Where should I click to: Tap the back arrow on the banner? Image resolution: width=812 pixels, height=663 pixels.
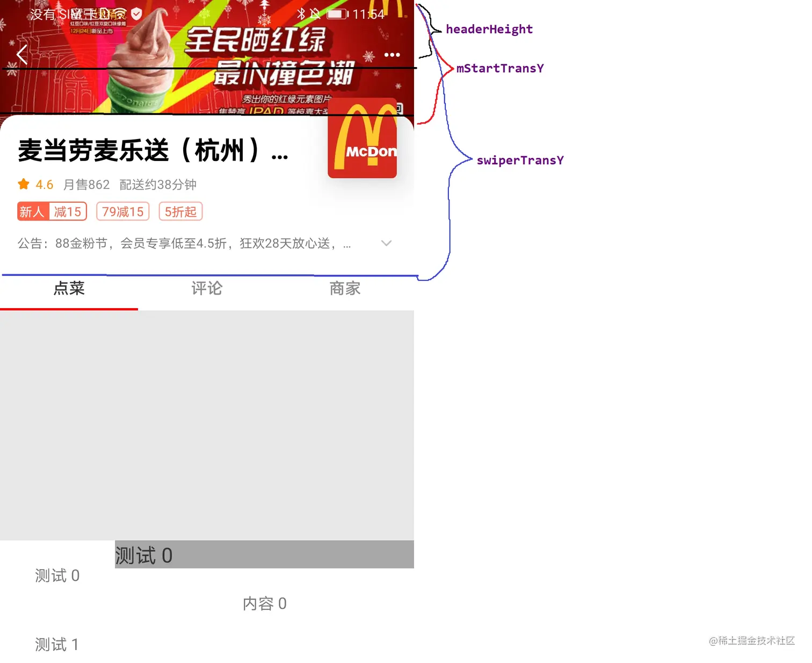point(22,54)
